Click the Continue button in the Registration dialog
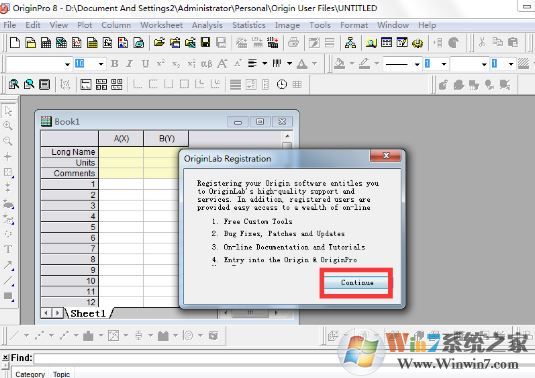 pyautogui.click(x=357, y=283)
